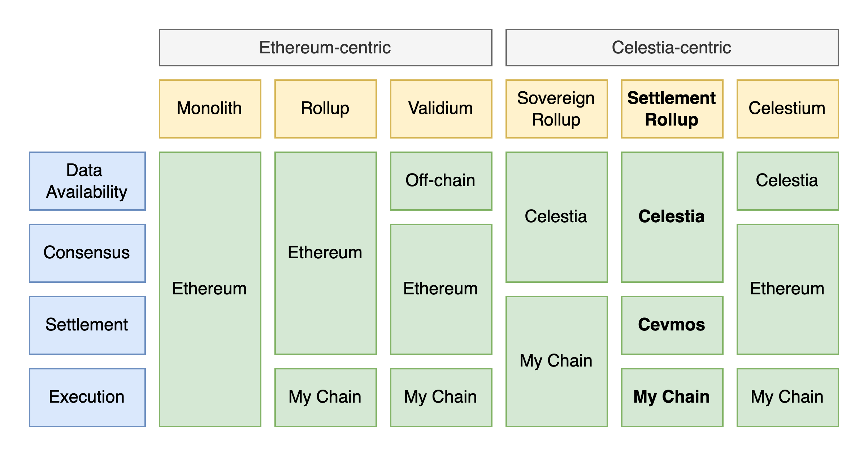Click the Data Availability row label

(x=87, y=181)
